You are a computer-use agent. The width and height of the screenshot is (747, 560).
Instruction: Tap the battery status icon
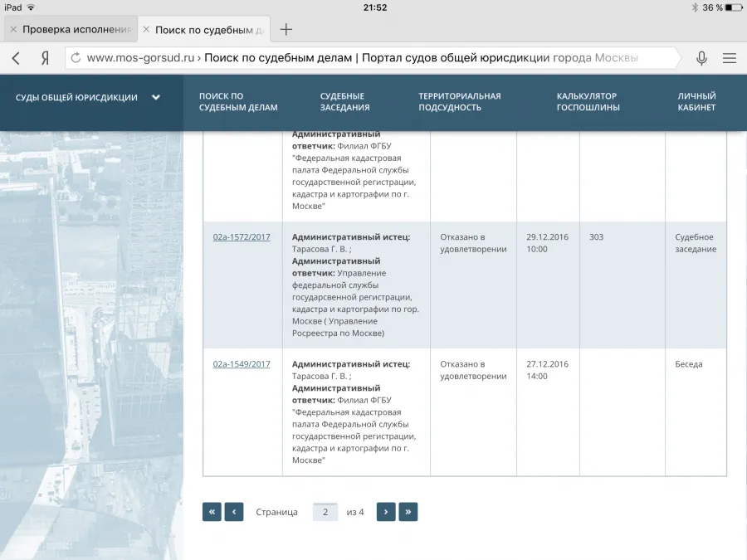734,7
